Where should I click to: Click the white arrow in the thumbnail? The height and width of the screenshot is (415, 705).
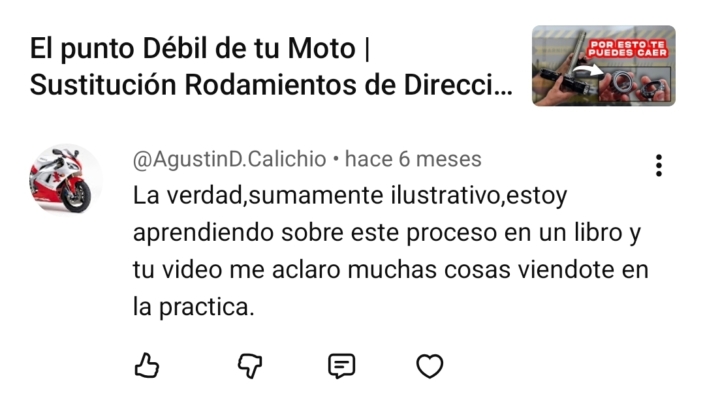tap(589, 70)
